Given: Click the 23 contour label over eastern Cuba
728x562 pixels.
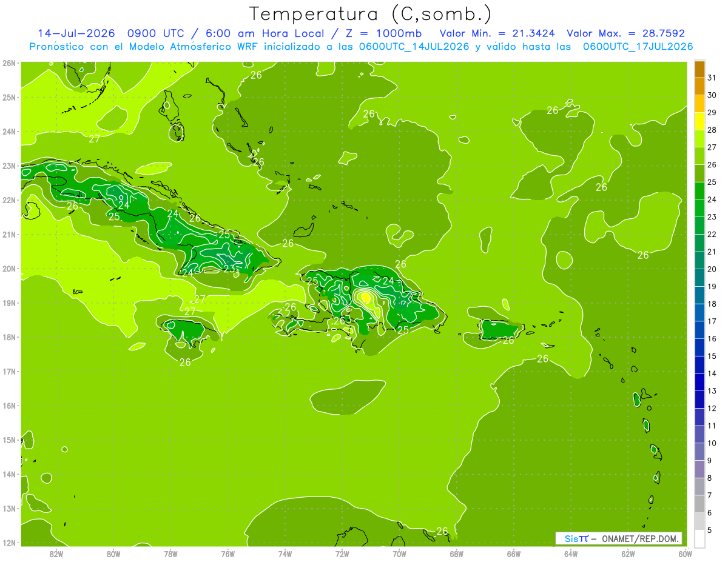Looking at the screenshot, I should (229, 269).
